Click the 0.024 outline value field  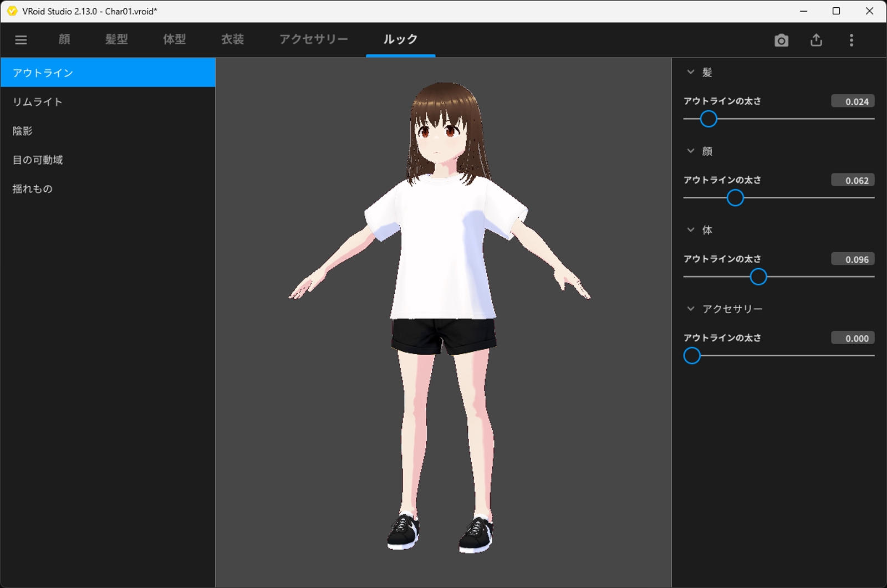point(853,101)
